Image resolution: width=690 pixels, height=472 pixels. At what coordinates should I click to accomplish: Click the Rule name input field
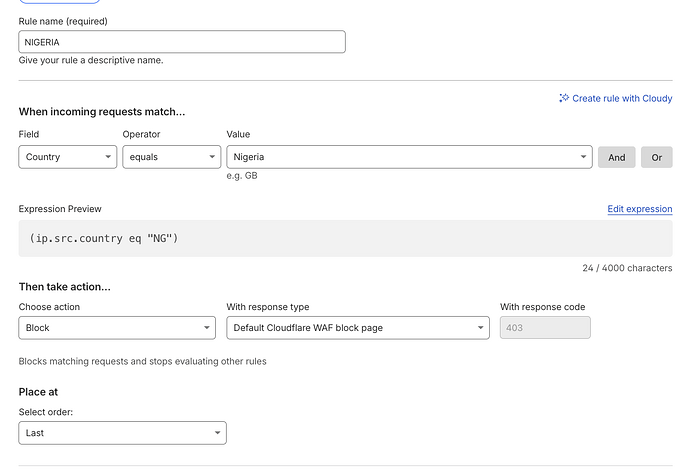(x=182, y=42)
